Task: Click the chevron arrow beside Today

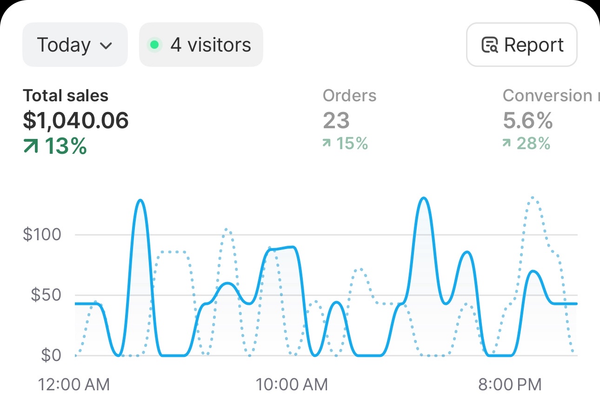Action: (106, 46)
